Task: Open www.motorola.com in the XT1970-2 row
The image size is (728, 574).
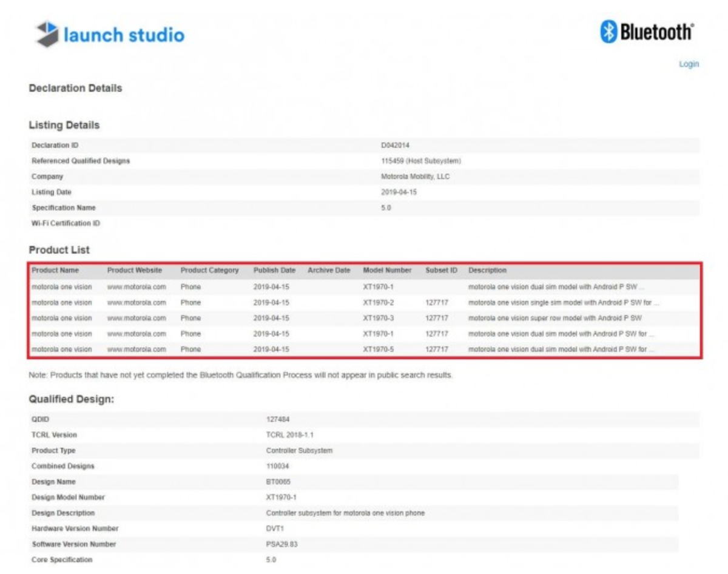Action: pyautogui.click(x=136, y=302)
